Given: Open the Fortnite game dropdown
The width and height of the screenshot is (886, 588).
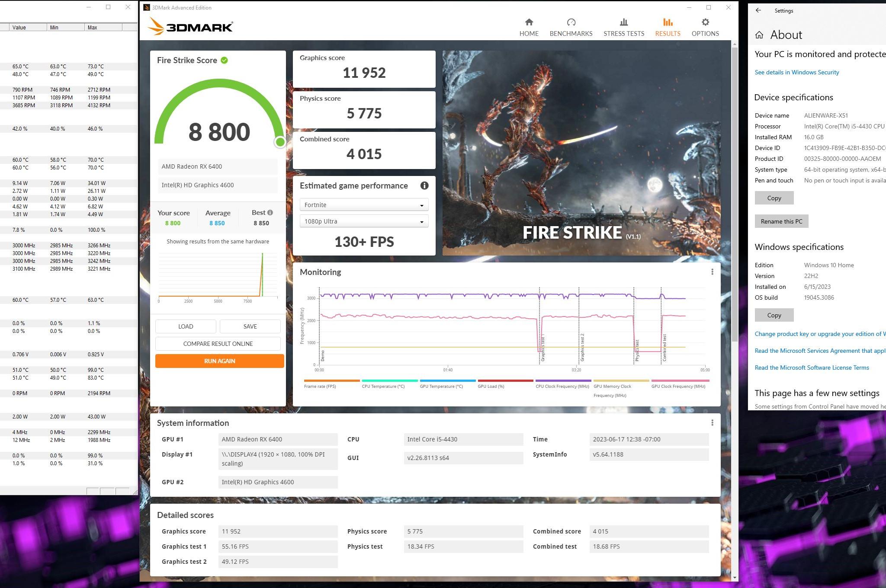Looking at the screenshot, I should [x=364, y=205].
